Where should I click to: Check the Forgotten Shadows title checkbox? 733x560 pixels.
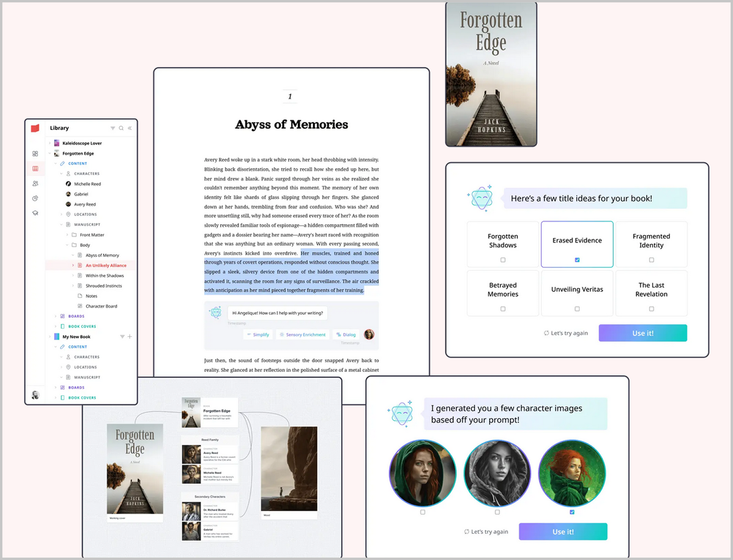pos(503,260)
